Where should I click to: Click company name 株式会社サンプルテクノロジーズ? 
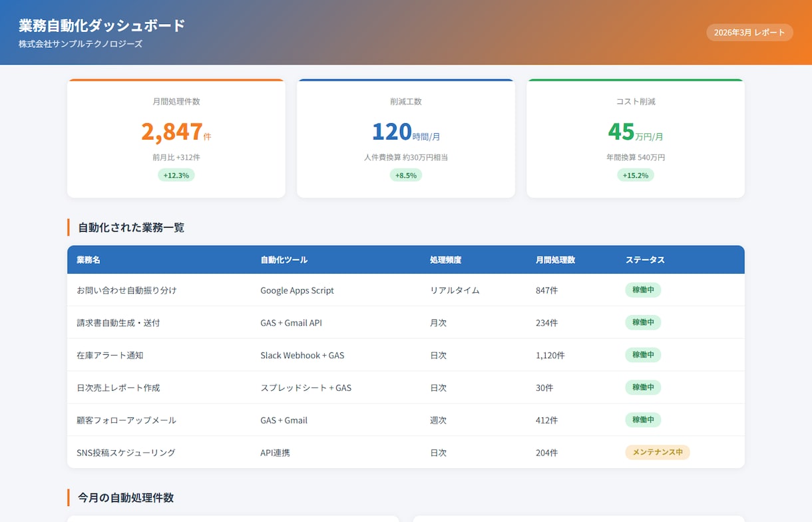(x=81, y=44)
